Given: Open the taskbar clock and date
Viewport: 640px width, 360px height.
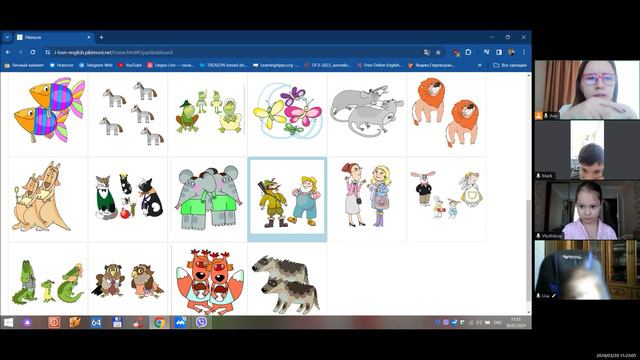Looking at the screenshot, I should [x=516, y=322].
